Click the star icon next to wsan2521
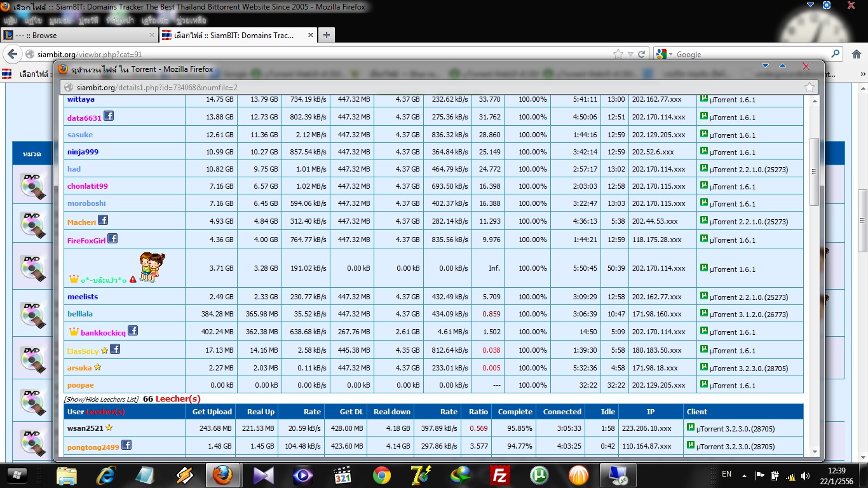868x488 pixels. coord(109,428)
